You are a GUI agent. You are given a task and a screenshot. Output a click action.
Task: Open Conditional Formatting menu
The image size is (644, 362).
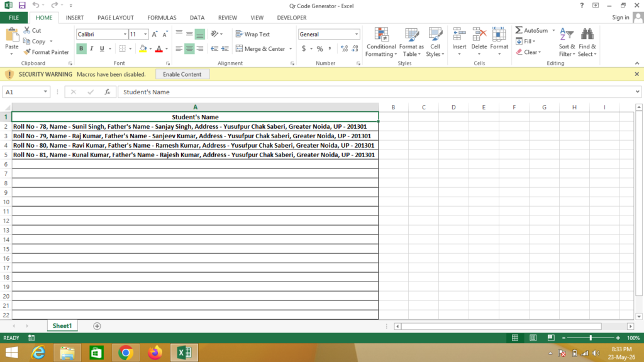[x=381, y=42]
